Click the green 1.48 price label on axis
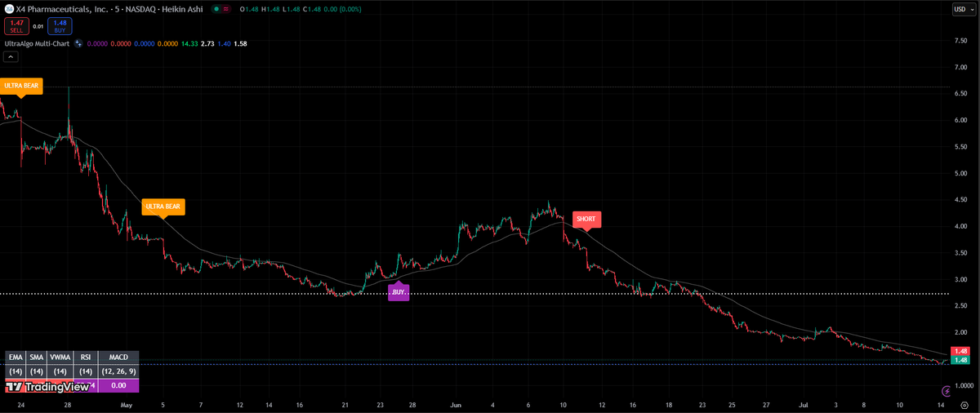The image size is (980, 413). [961, 360]
